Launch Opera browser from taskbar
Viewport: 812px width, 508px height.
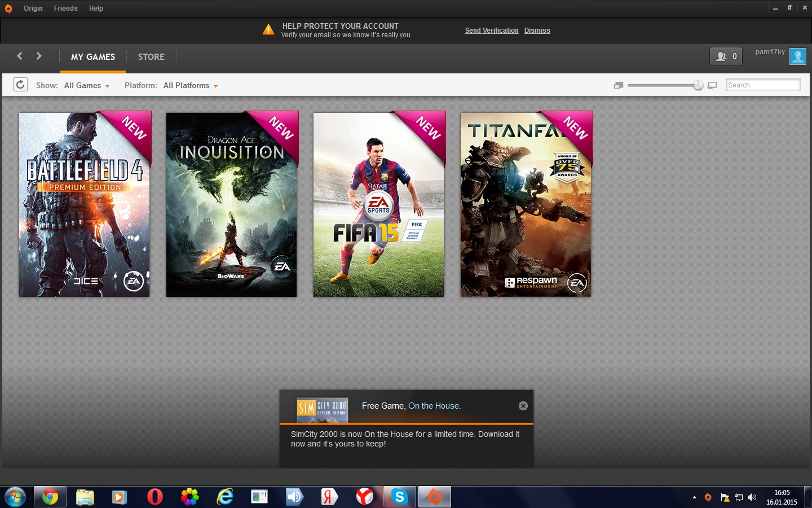tap(155, 497)
